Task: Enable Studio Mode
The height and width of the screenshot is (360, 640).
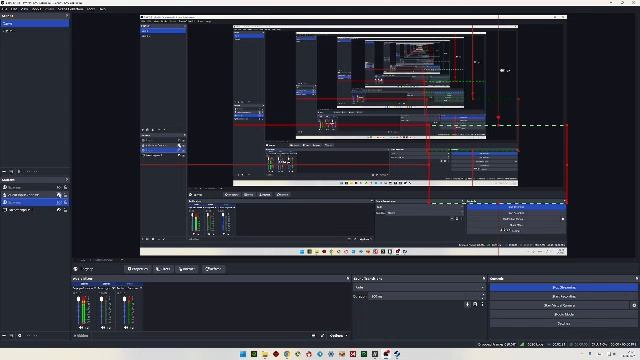Action: [563, 314]
